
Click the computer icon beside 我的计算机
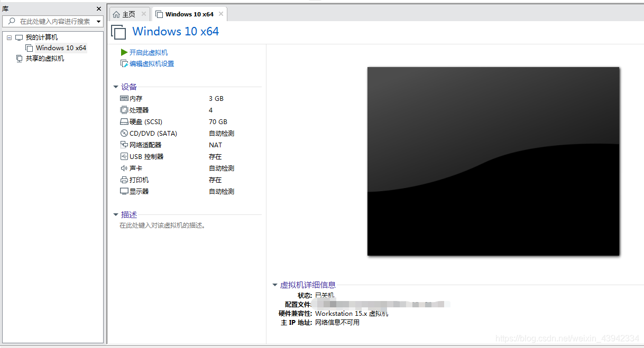click(x=19, y=37)
